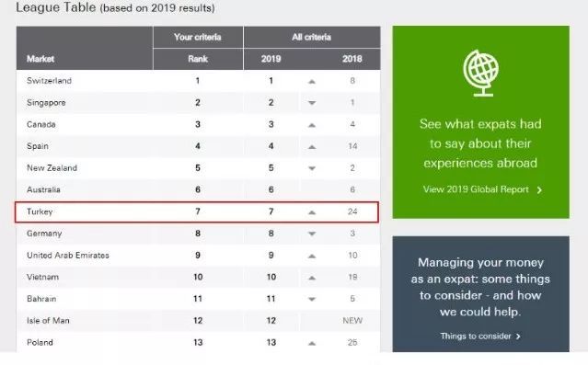Click chevron beside View 2019 Global Report

click(539, 190)
